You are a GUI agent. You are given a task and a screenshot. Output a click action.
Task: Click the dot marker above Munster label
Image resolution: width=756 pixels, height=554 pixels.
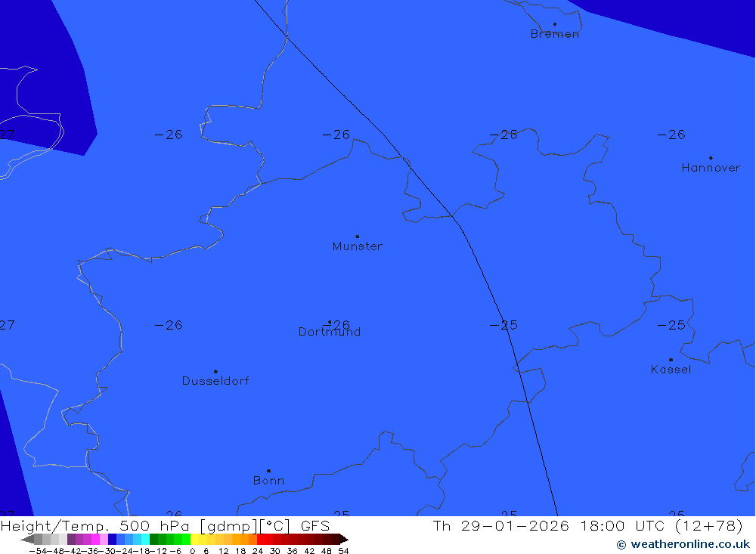pos(358,237)
